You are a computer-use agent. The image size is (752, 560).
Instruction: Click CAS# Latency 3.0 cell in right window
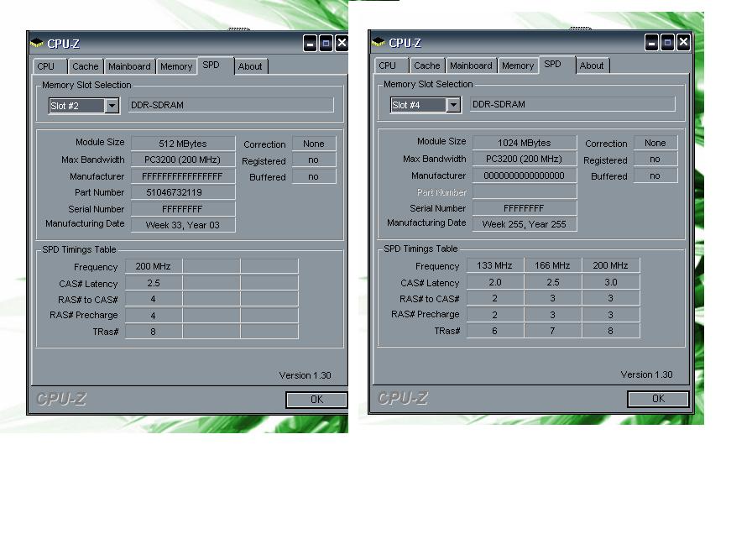tap(610, 282)
